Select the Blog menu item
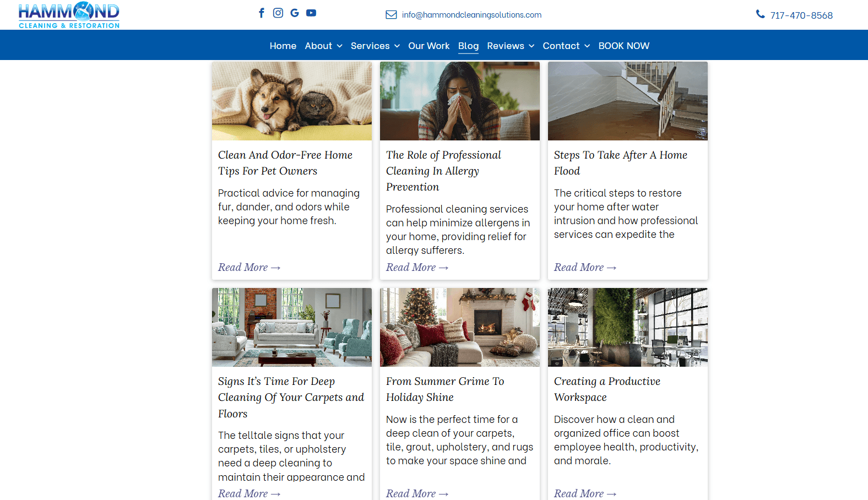The image size is (868, 500). point(468,46)
